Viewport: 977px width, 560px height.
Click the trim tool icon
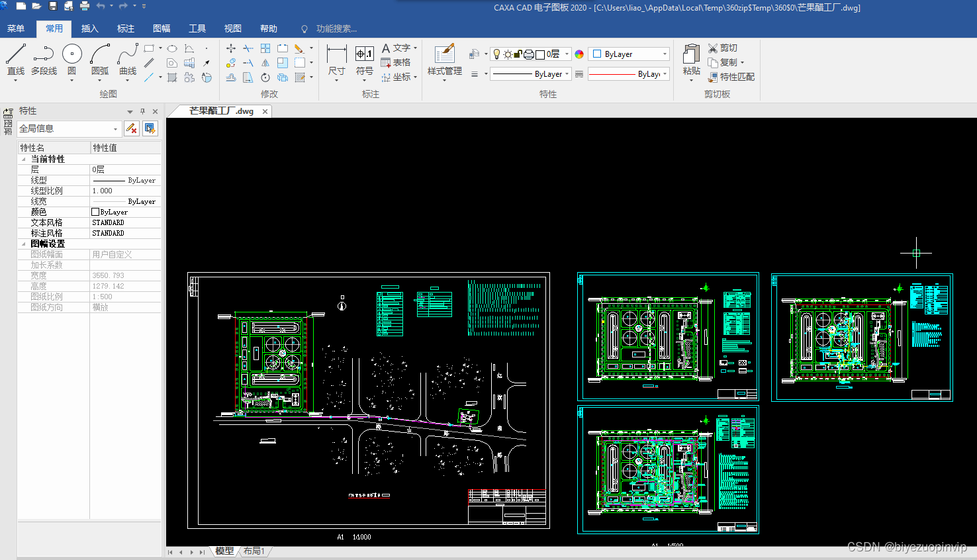point(248,48)
